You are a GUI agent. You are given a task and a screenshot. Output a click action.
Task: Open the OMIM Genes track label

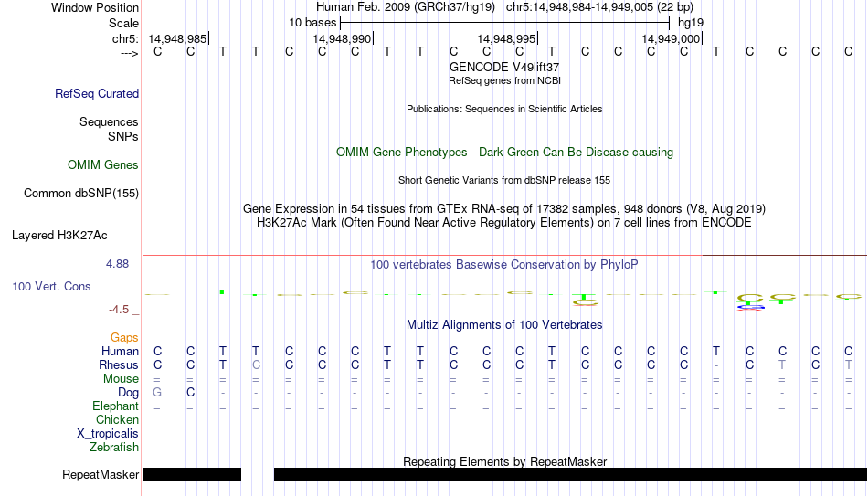(102, 165)
